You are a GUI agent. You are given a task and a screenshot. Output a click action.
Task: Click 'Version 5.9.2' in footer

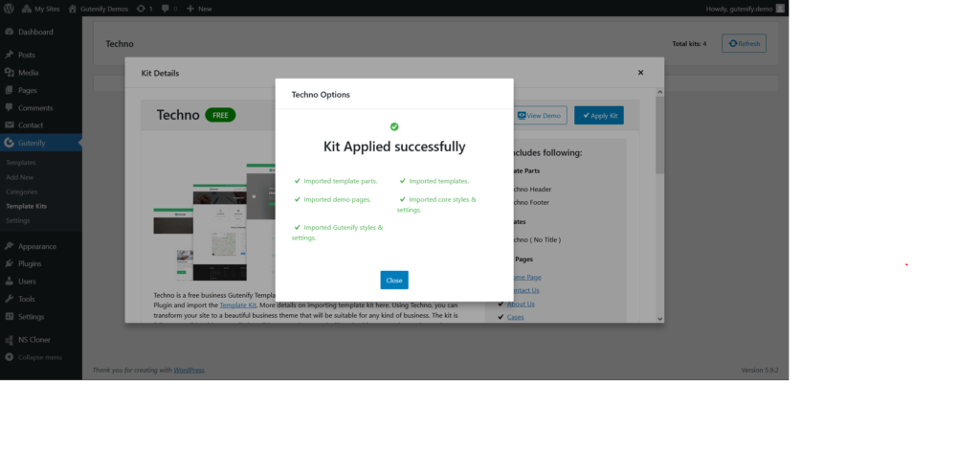[x=759, y=370]
